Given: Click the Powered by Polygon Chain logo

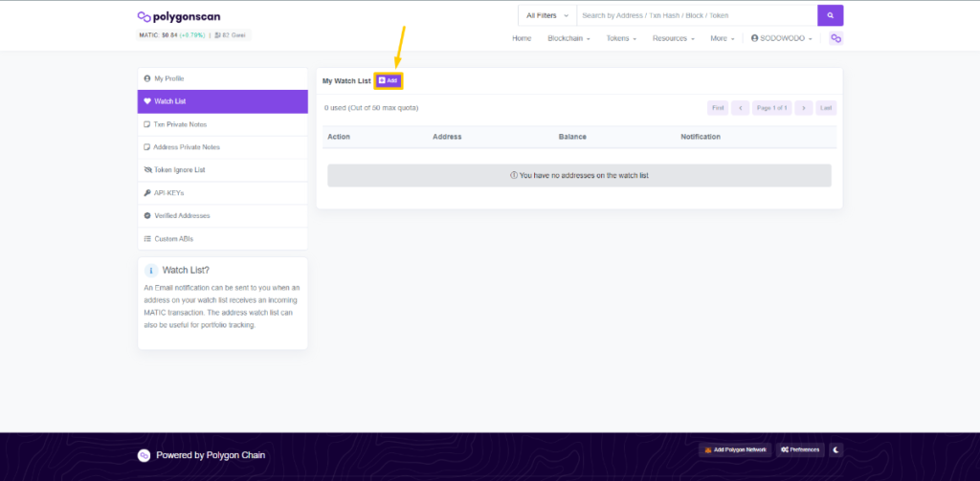Looking at the screenshot, I should 144,455.
